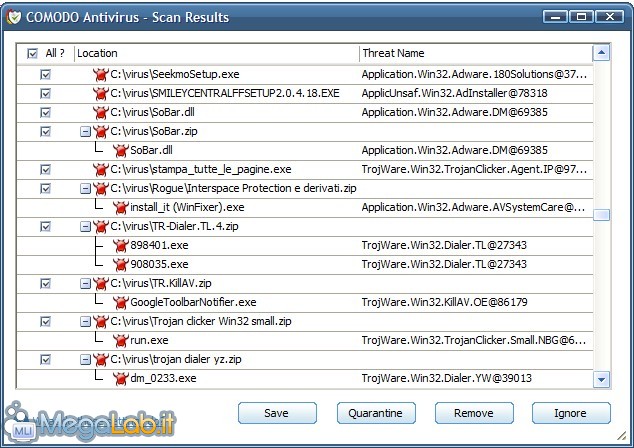
Task: Collapse the trojan dialer yz.zip node
Action: (x=85, y=359)
